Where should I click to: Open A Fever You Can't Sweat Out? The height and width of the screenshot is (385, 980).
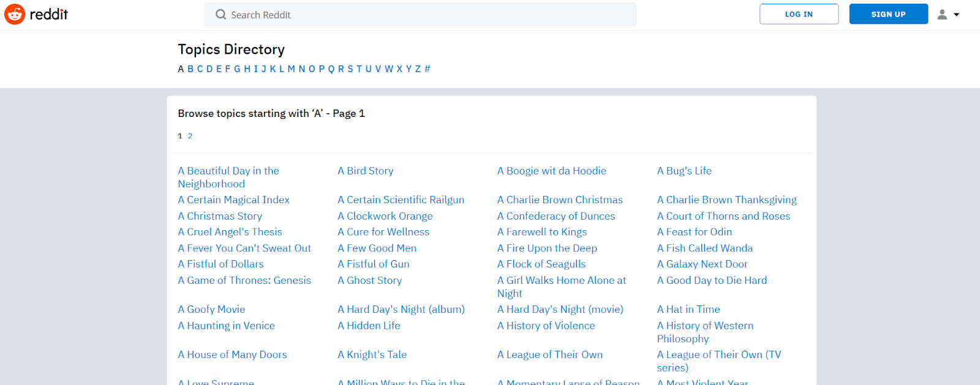[244, 248]
